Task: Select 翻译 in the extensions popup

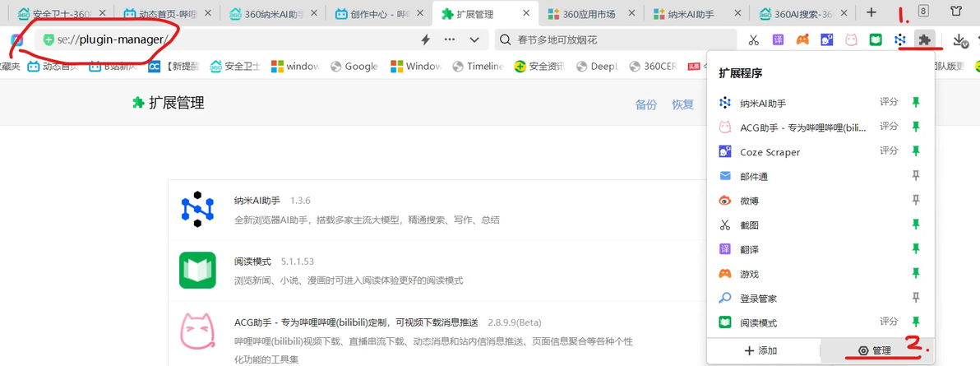Action: coord(820,250)
